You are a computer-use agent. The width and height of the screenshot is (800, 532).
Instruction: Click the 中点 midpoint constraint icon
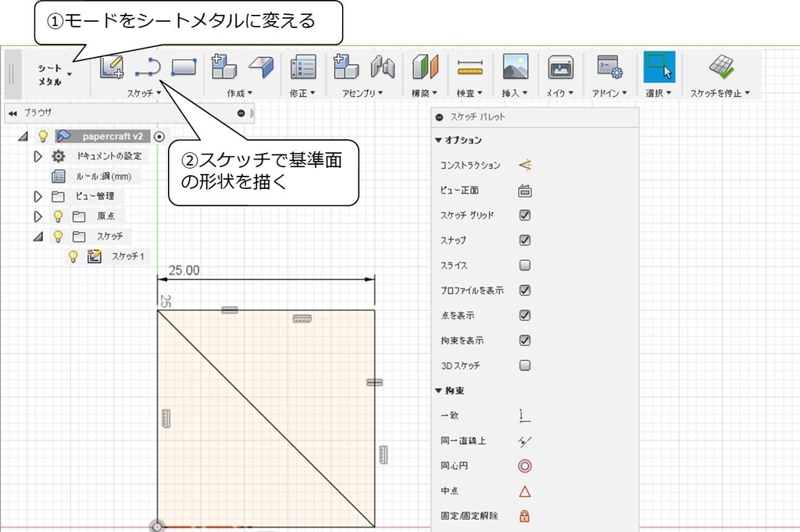pos(524,491)
